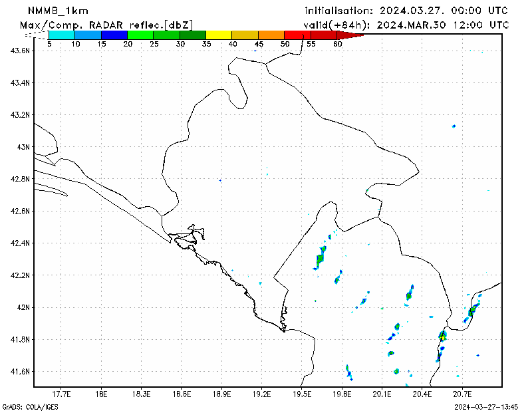532x411 pixels.
Task: Click the 42N latitude label
Action: (x=24, y=307)
